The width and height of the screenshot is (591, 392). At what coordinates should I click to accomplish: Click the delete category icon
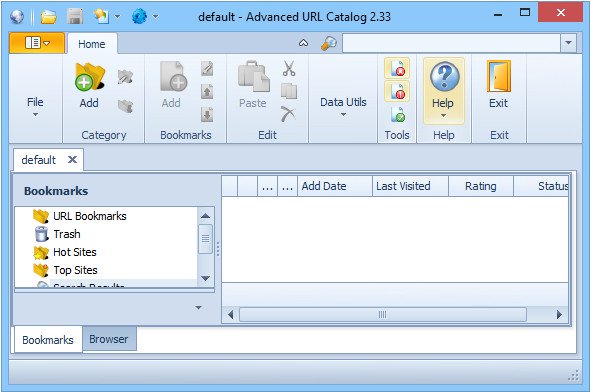pos(125,107)
